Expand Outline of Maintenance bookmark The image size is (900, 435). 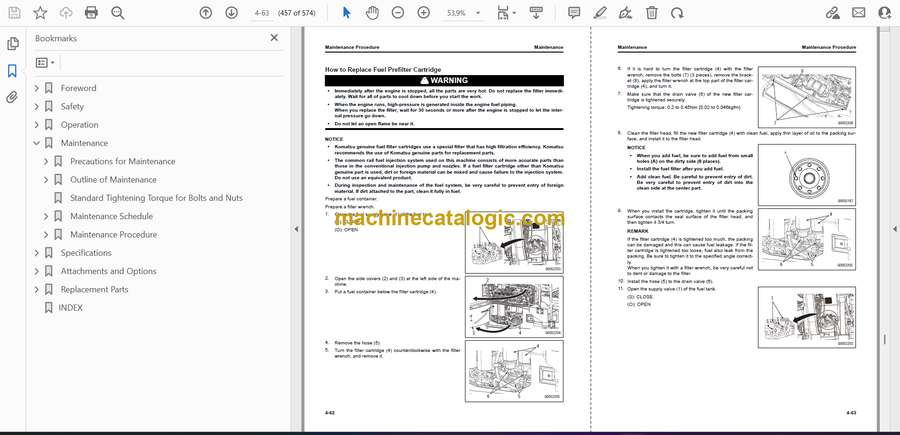pyautogui.click(x=46, y=180)
